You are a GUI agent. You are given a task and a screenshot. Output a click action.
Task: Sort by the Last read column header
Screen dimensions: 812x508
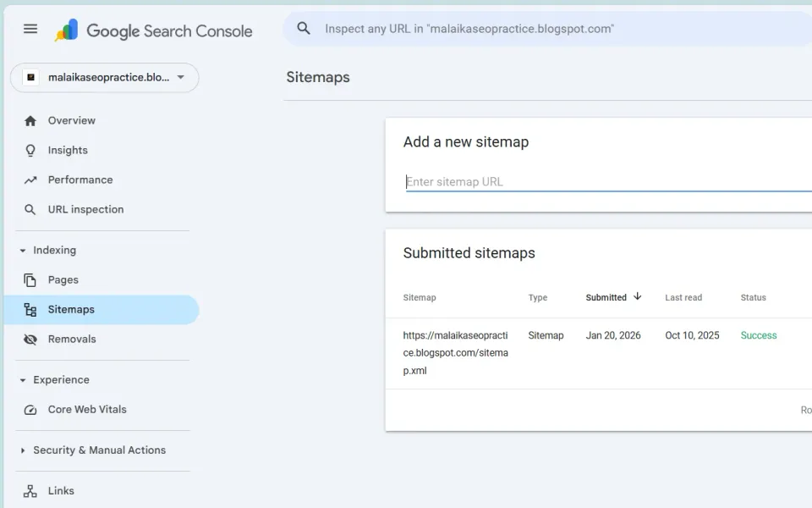(x=683, y=297)
